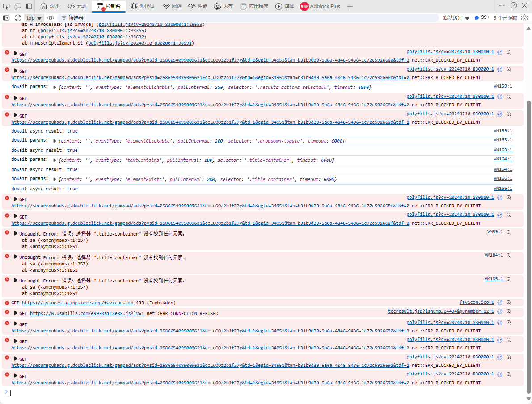The height and width of the screenshot is (404, 532).
Task: Click the scrollbar up arrow
Action: [528, 29]
